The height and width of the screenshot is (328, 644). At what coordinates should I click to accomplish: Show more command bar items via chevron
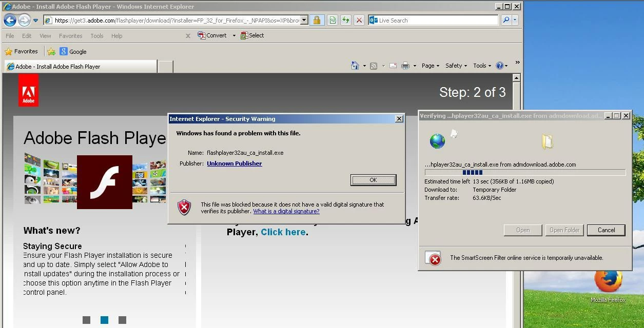pyautogui.click(x=517, y=63)
